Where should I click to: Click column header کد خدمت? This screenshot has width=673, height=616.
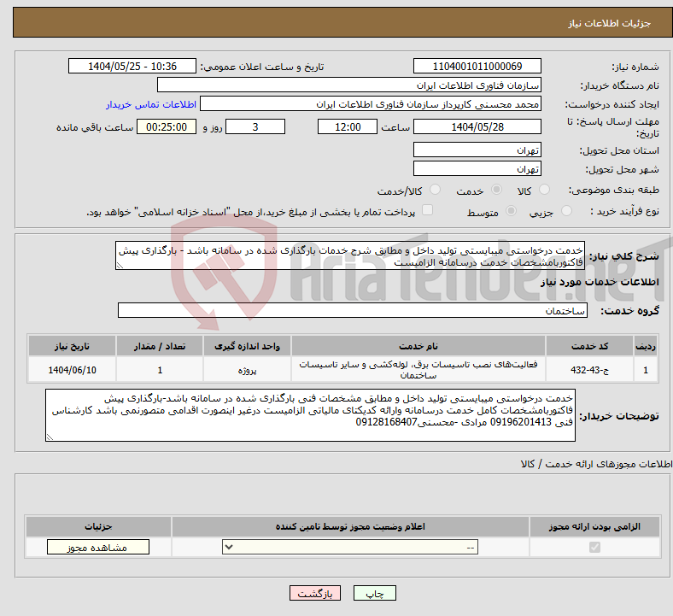[590, 346]
